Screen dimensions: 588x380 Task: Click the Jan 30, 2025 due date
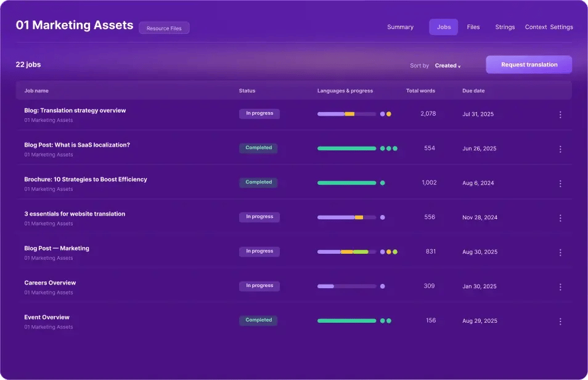(480, 286)
